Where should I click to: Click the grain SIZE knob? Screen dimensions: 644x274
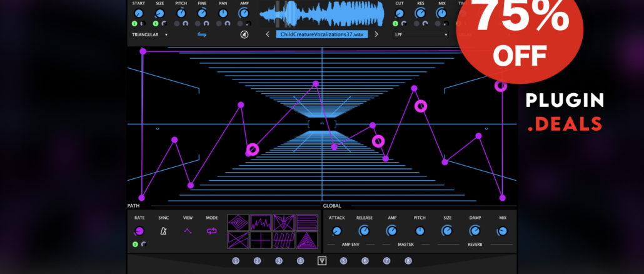pos(160,13)
